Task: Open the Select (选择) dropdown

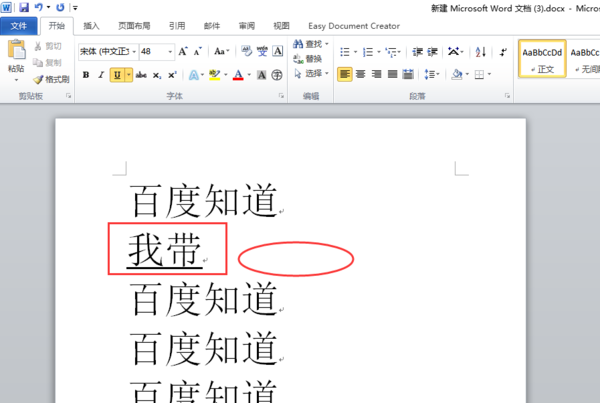Action: 311,73
